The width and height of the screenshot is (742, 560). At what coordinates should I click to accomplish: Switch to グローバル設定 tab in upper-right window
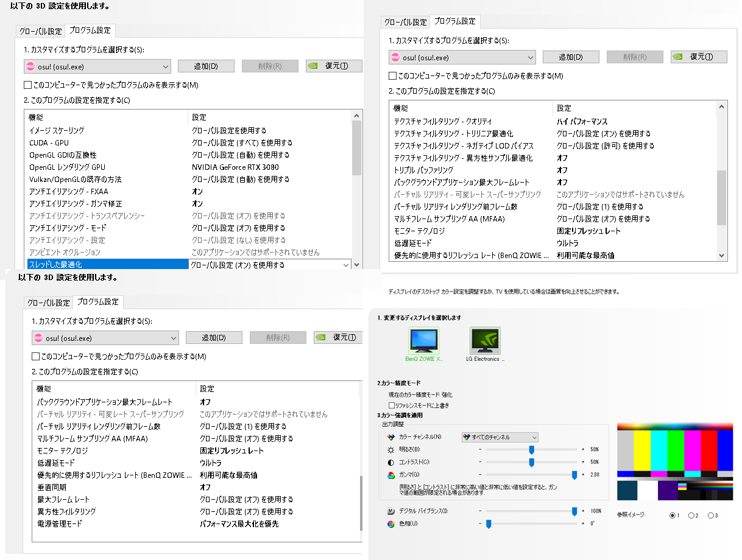coord(406,22)
